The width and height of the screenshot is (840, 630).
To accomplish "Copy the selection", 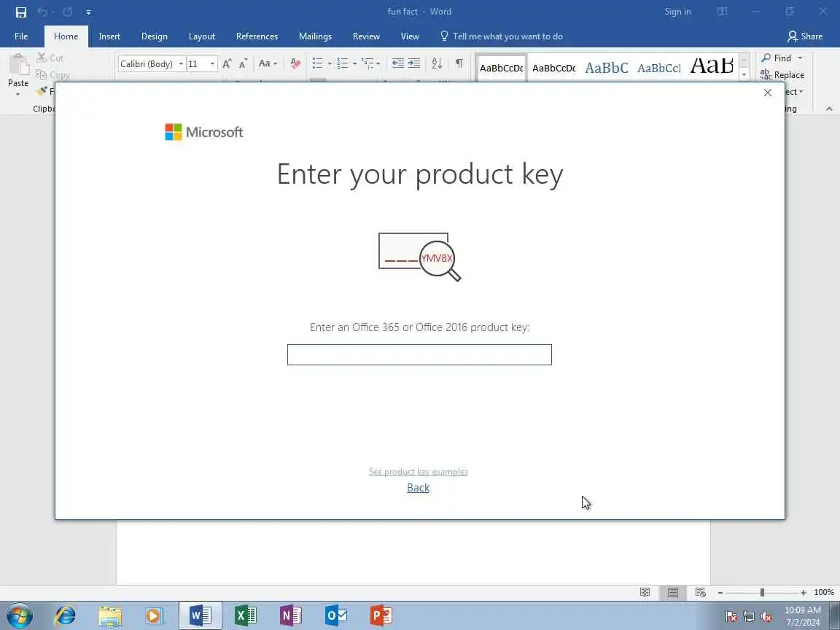I will (52, 75).
